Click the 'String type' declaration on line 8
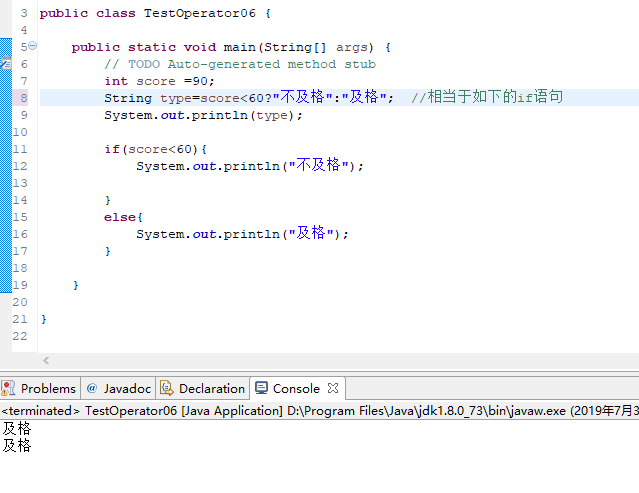This screenshot has height=493, width=639. pyautogui.click(x=148, y=98)
